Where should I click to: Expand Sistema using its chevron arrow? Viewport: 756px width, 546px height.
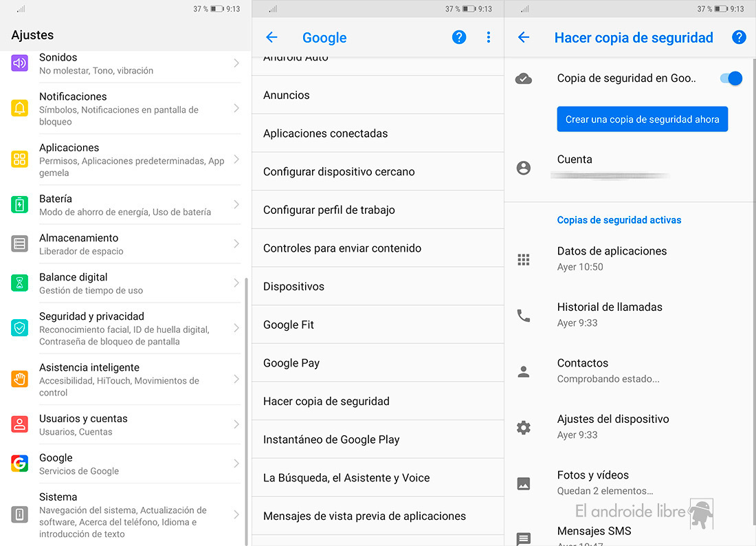tap(236, 514)
